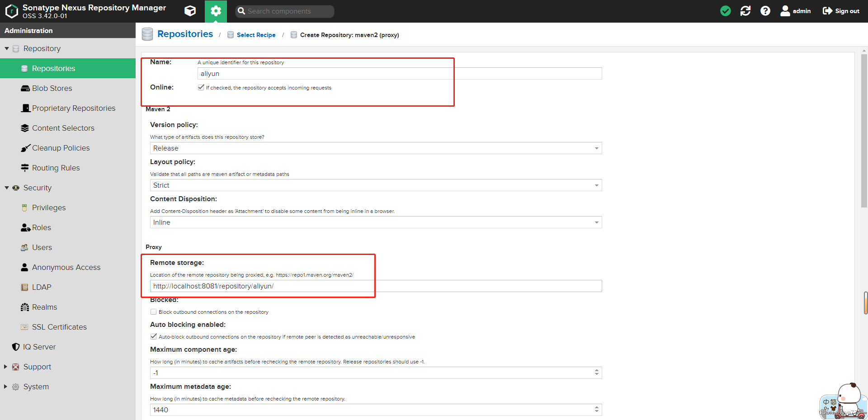Decrease the Maximum metadata age value

point(597,412)
